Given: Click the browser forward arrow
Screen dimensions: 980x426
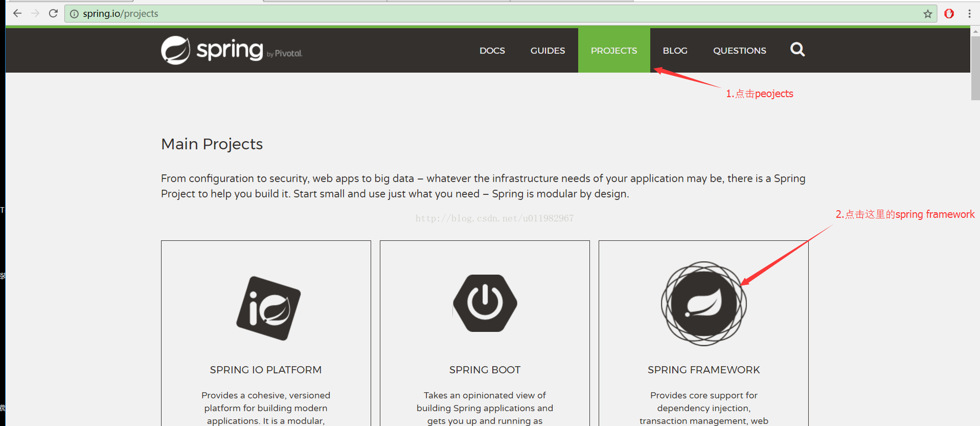Looking at the screenshot, I should pos(35,13).
